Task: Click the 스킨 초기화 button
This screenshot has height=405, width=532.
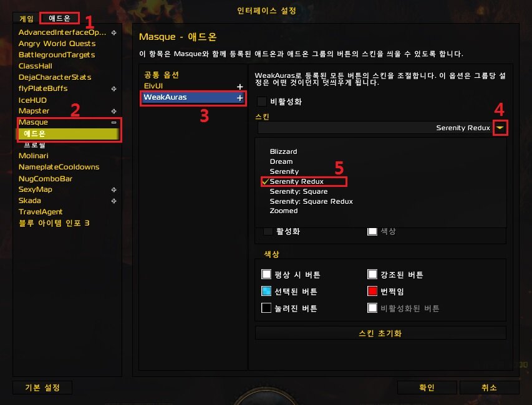Action: pos(380,333)
